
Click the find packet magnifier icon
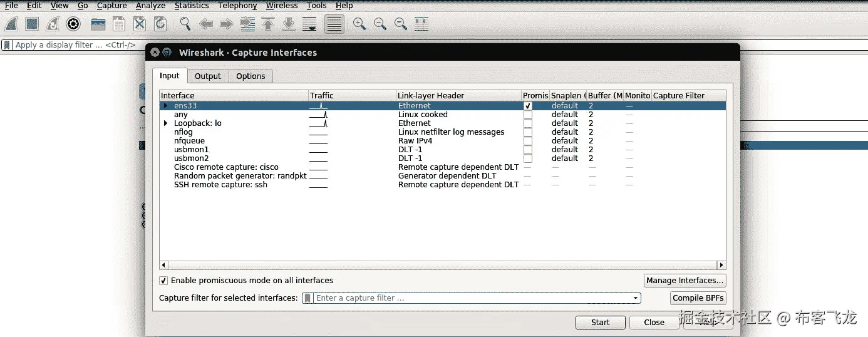point(185,24)
